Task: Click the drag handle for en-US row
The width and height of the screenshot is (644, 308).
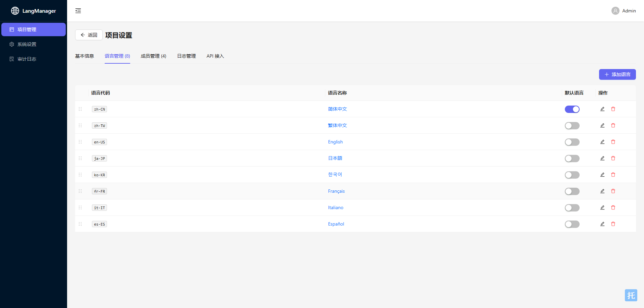Action: point(80,142)
